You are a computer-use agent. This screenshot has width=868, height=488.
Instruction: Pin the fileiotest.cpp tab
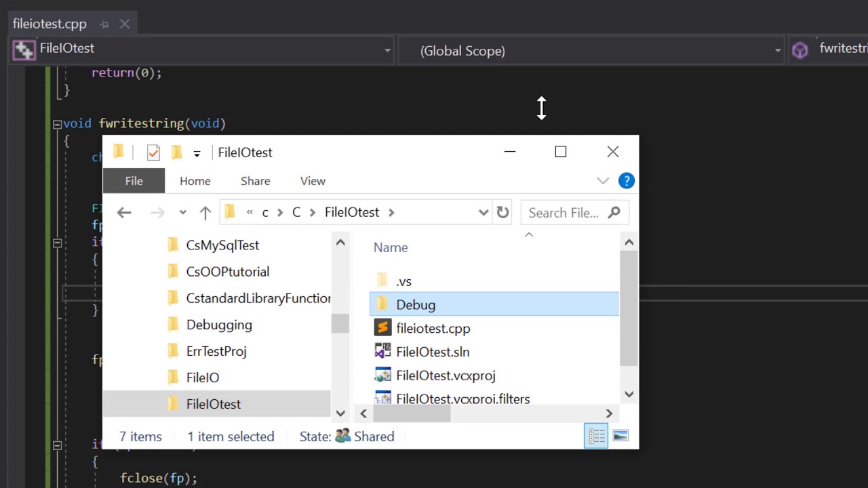pyautogui.click(x=104, y=24)
